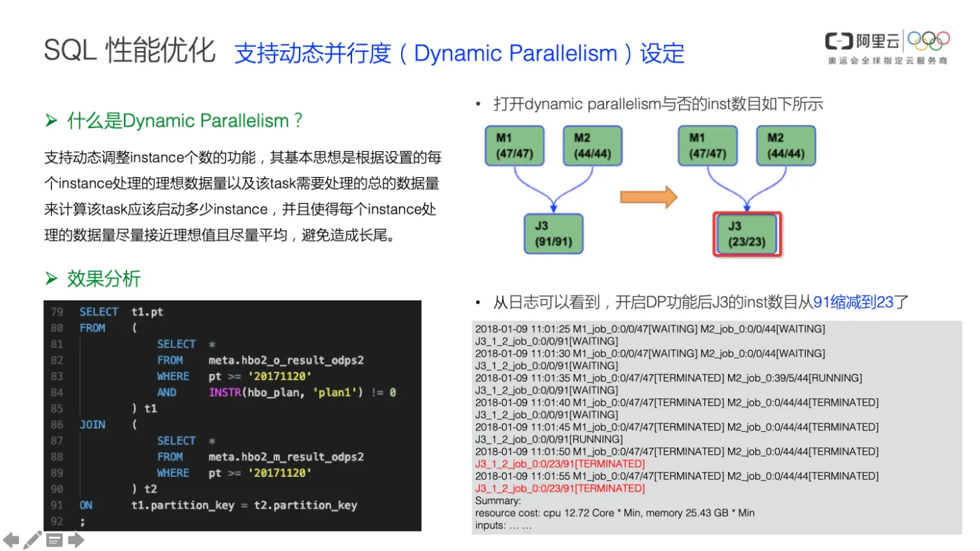The image size is (980, 551).
Task: Click 'inputs: … …' at log bottom
Action: point(504,525)
